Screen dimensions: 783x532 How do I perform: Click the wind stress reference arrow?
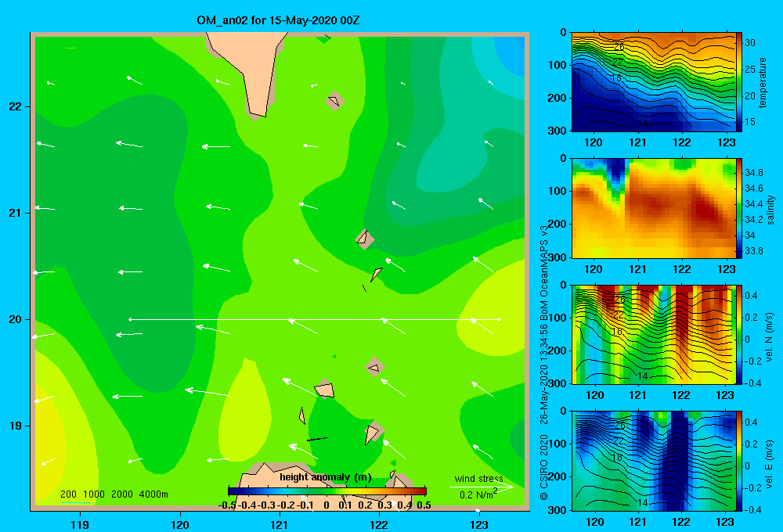481,487
